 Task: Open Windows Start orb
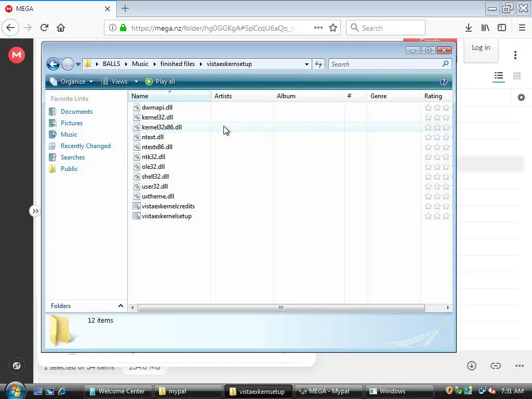click(15, 391)
